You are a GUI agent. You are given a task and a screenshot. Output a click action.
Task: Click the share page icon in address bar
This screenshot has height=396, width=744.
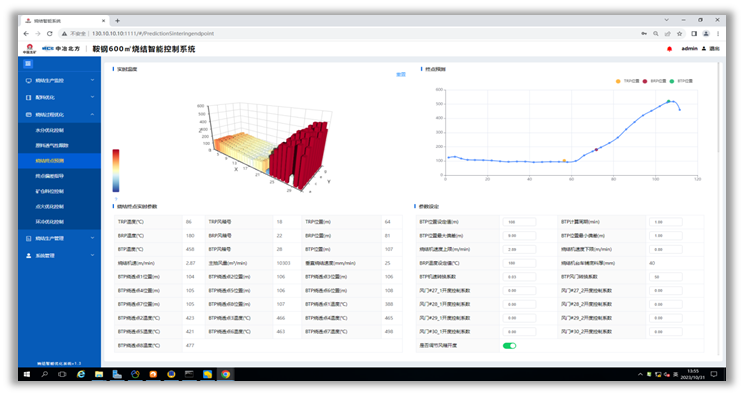point(668,34)
